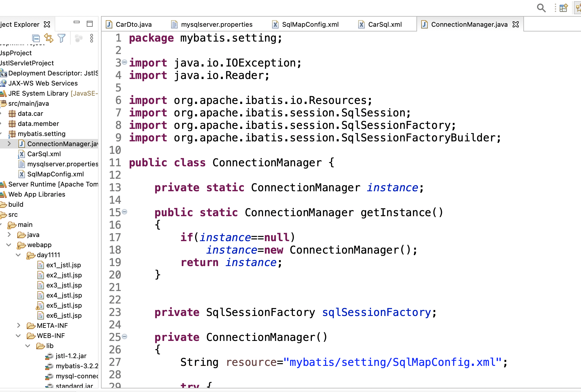This screenshot has height=392, width=581.
Task: Expand ConnectionManager.java tree node
Action: coord(9,144)
